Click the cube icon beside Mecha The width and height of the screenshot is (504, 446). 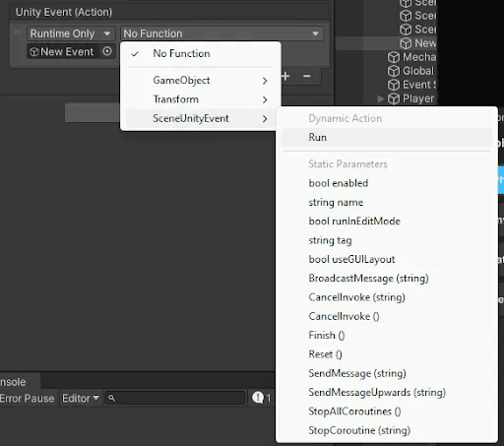(x=394, y=57)
